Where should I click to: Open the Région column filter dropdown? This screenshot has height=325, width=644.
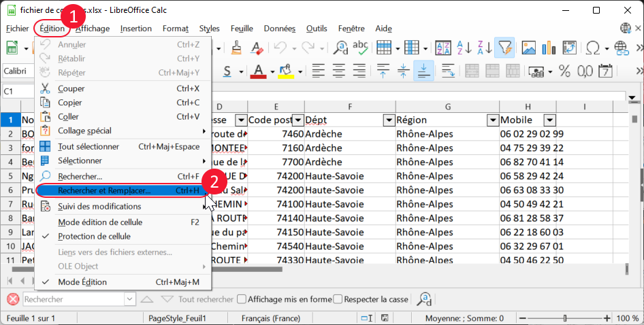[493, 120]
